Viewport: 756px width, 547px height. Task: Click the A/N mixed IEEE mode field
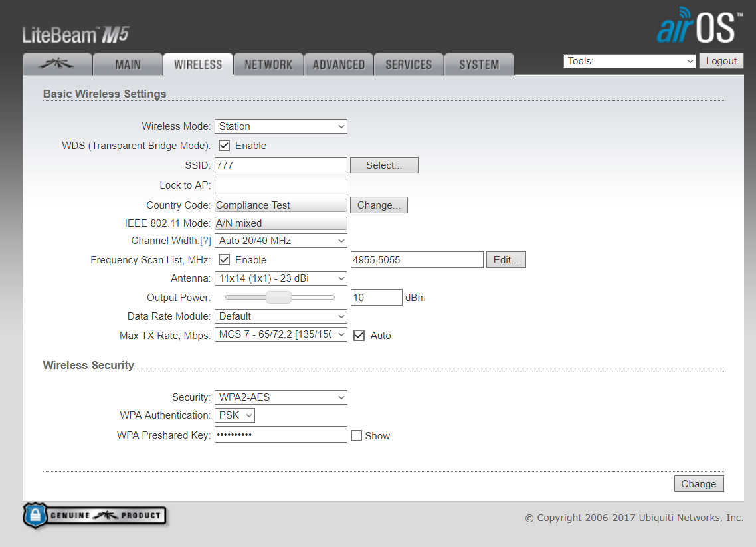281,223
